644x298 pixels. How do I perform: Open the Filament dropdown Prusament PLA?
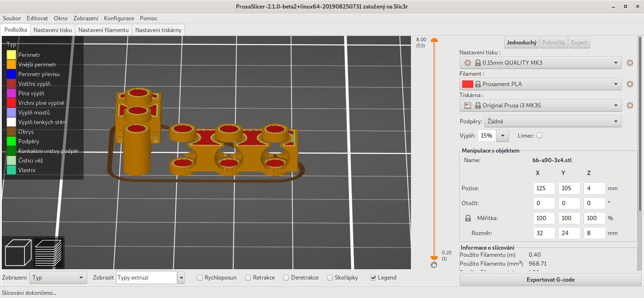coord(541,84)
